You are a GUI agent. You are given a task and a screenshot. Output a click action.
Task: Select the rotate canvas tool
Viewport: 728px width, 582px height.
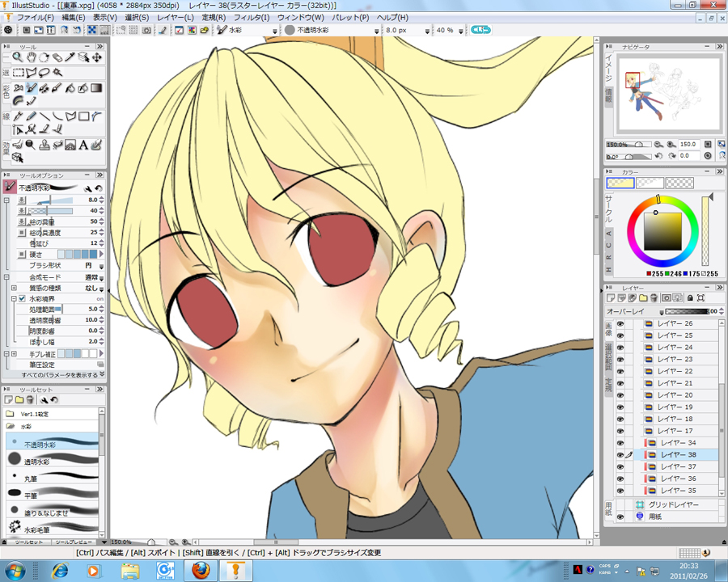pyautogui.click(x=44, y=57)
